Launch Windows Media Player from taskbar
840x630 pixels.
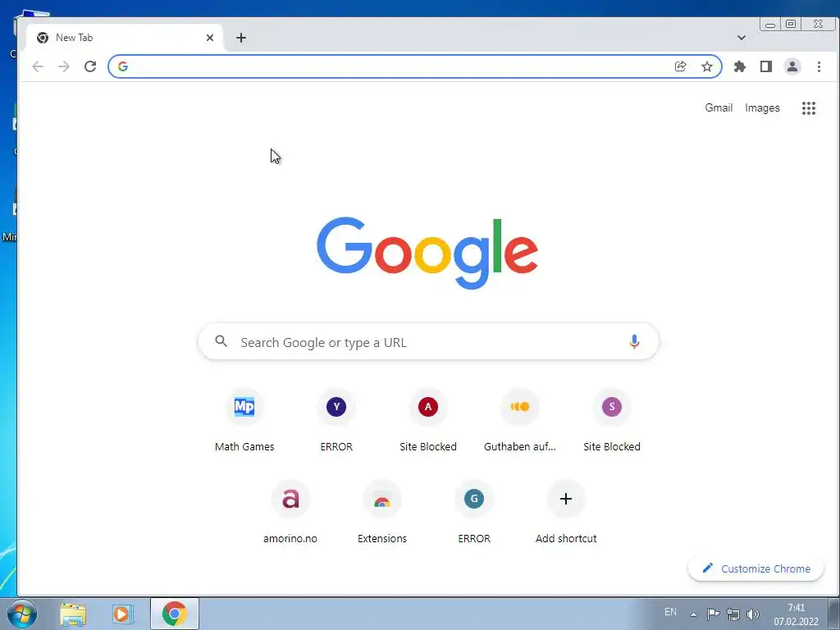pos(122,614)
